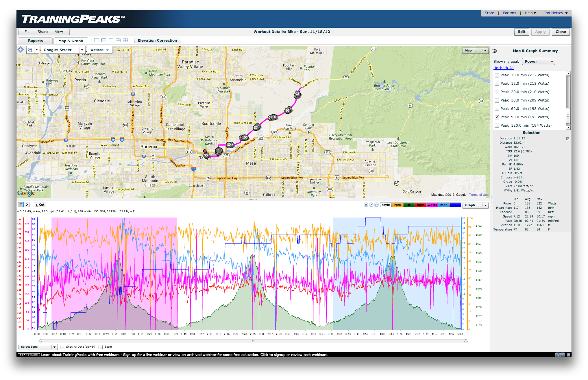Click the help question mark in Selection
This screenshot has width=588, height=380.
pyautogui.click(x=568, y=139)
